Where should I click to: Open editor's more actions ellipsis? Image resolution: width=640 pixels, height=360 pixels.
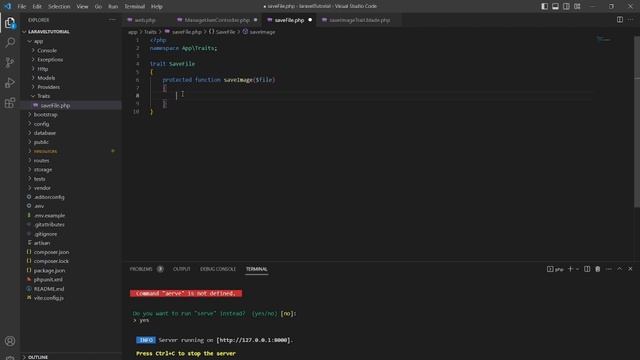coord(631,20)
